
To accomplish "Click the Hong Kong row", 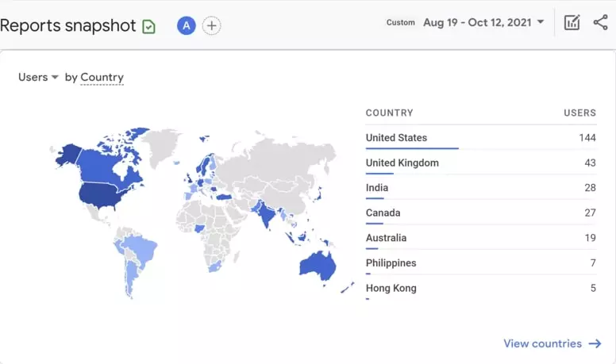I will [481, 289].
